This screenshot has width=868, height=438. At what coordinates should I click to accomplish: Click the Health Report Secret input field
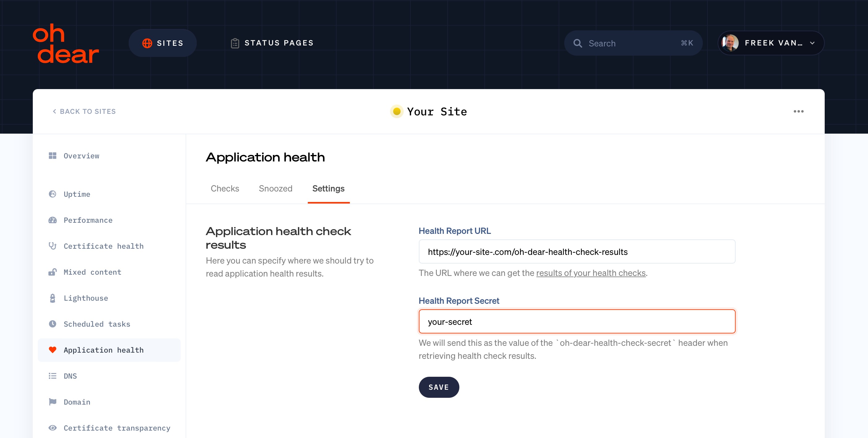click(x=577, y=321)
